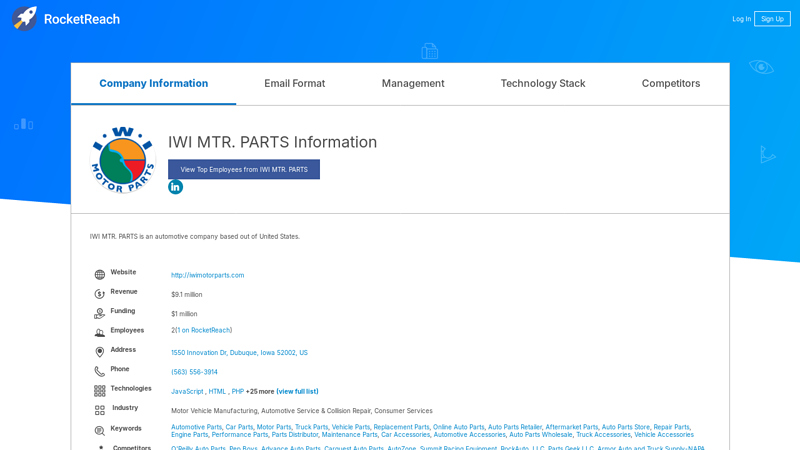Click the Aftermarket Parts keyword
Screen dimensions: 800x450
click(x=571, y=427)
